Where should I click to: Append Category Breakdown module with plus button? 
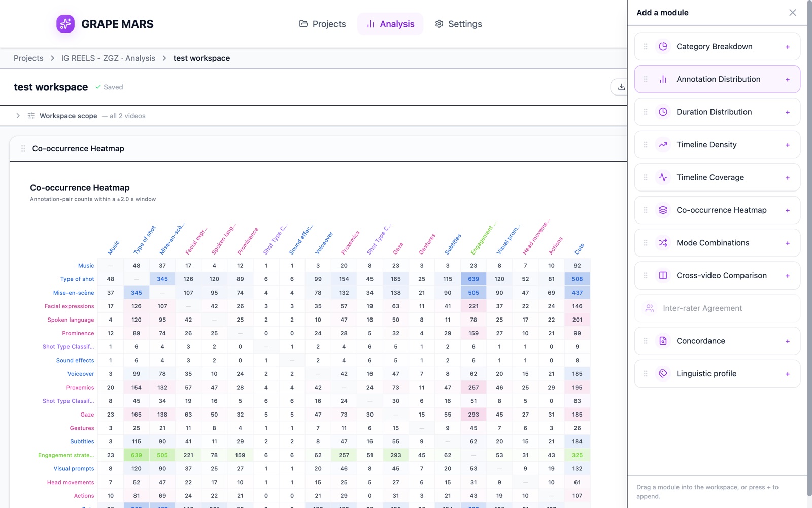[788, 47]
